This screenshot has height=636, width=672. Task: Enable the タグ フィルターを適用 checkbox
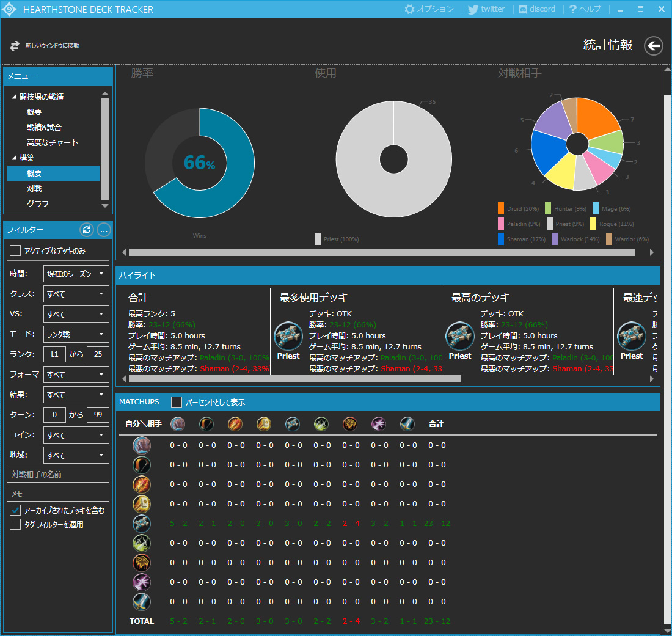(15, 524)
